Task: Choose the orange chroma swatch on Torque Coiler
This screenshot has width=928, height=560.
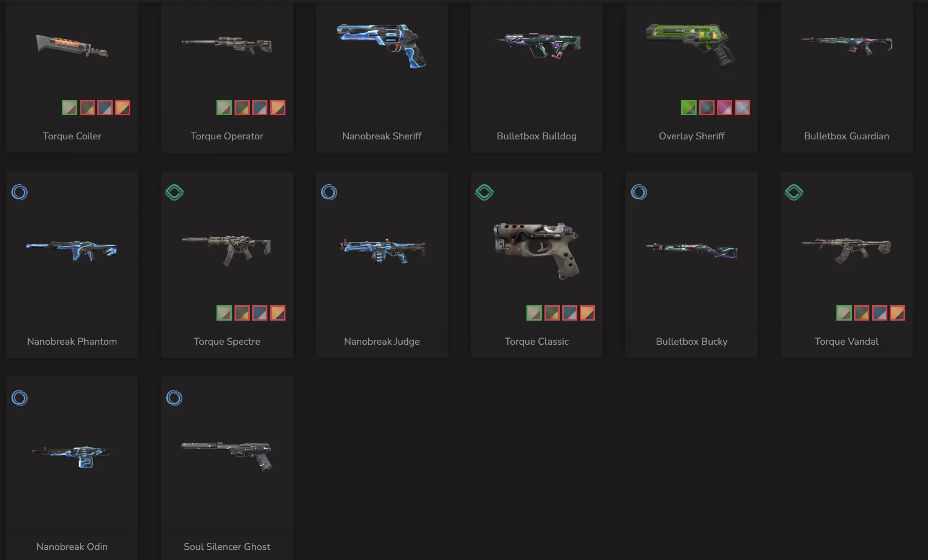Action: pyautogui.click(x=123, y=108)
